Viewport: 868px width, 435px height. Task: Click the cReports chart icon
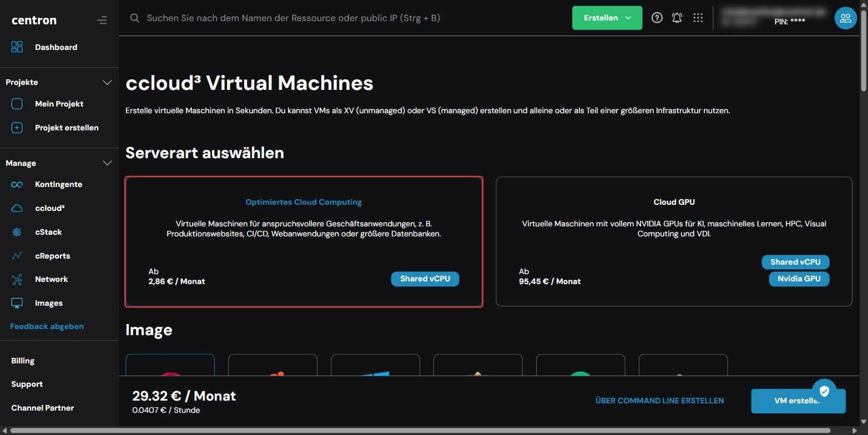tap(17, 256)
